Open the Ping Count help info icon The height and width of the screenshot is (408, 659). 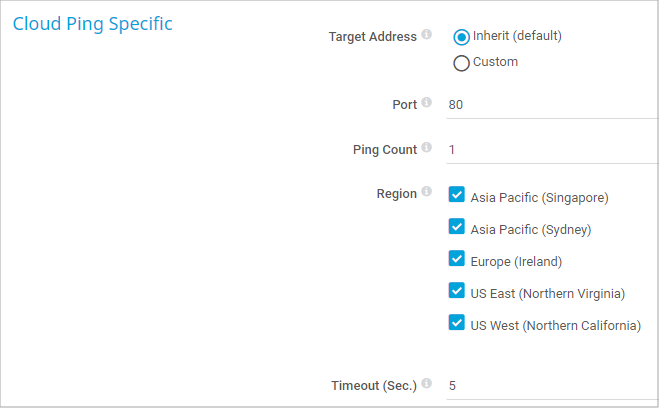pyautogui.click(x=427, y=148)
